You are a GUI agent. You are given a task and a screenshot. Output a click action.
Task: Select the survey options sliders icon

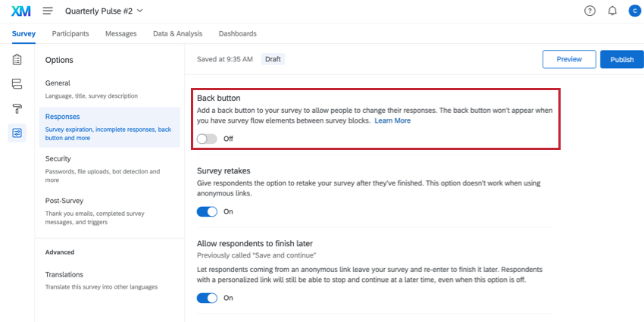pyautogui.click(x=17, y=133)
